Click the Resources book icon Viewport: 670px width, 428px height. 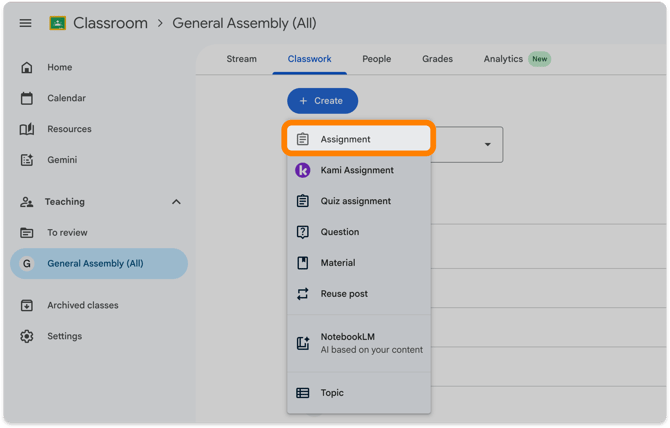[26, 129]
